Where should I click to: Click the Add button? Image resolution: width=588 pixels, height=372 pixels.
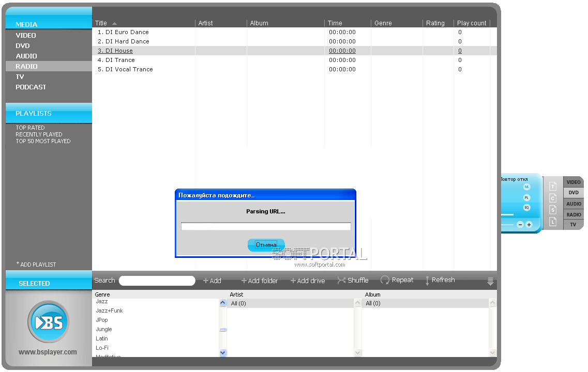212,281
